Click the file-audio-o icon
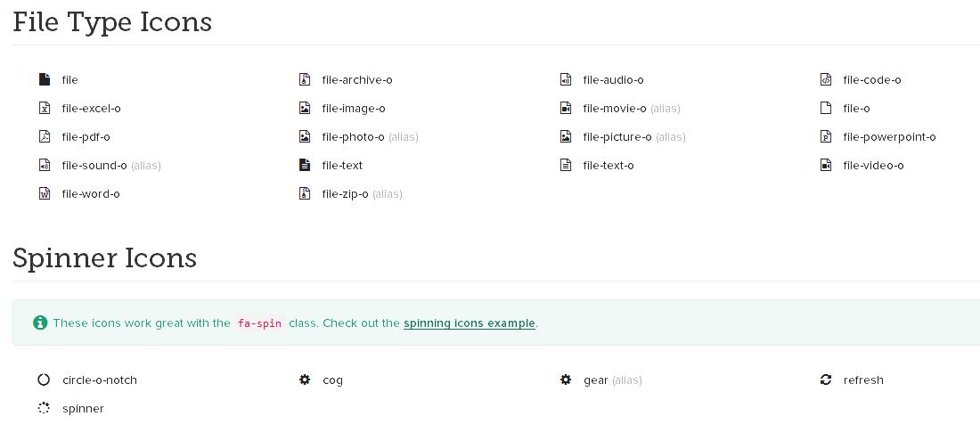980x441 pixels. tap(565, 80)
